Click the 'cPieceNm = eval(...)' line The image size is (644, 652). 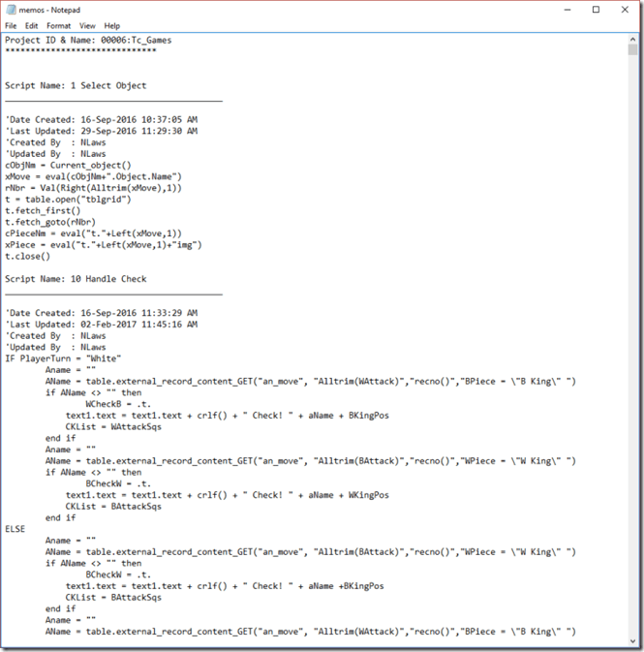pos(93,233)
